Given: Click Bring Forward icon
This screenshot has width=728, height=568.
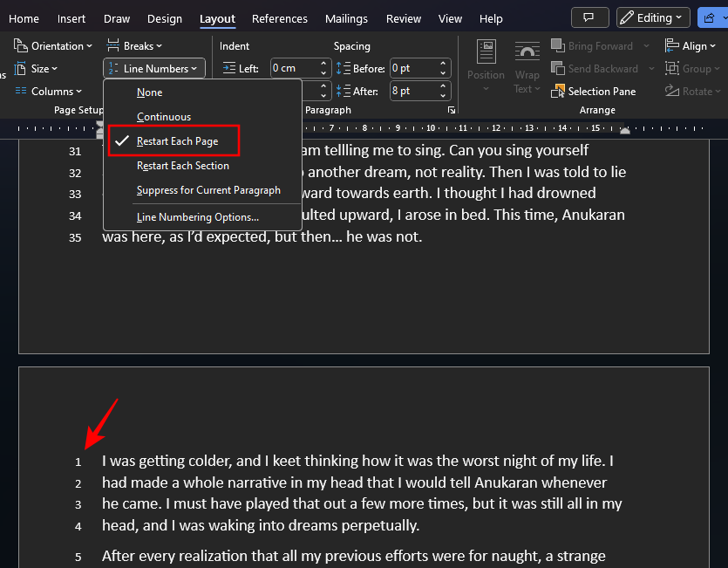Looking at the screenshot, I should click(x=558, y=45).
